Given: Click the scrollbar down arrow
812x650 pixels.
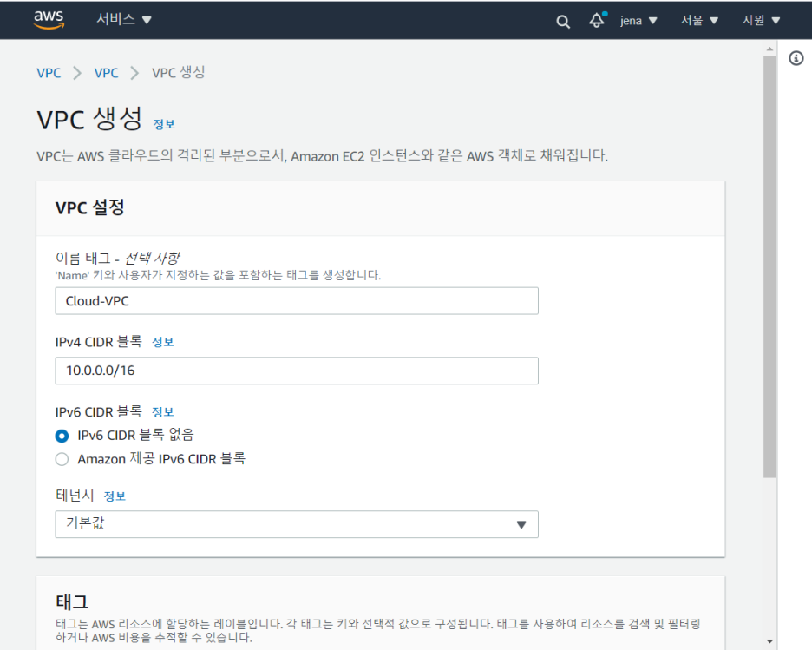Looking at the screenshot, I should [770, 641].
